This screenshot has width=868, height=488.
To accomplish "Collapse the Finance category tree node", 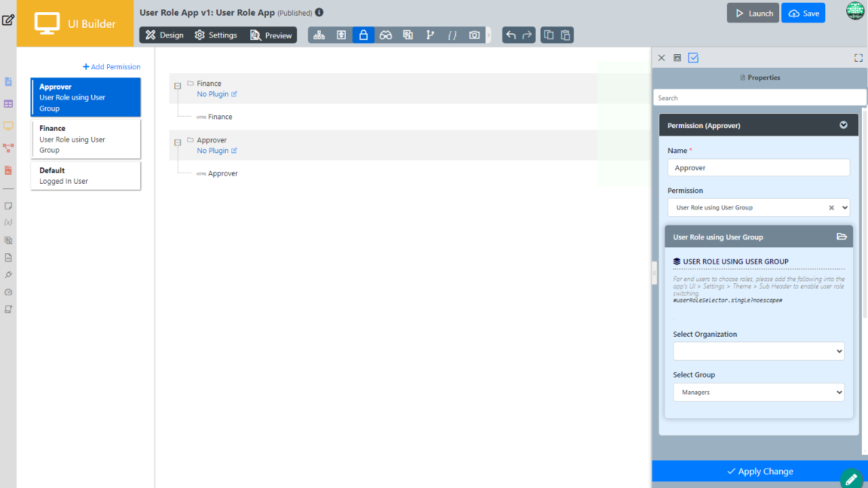I will (178, 86).
